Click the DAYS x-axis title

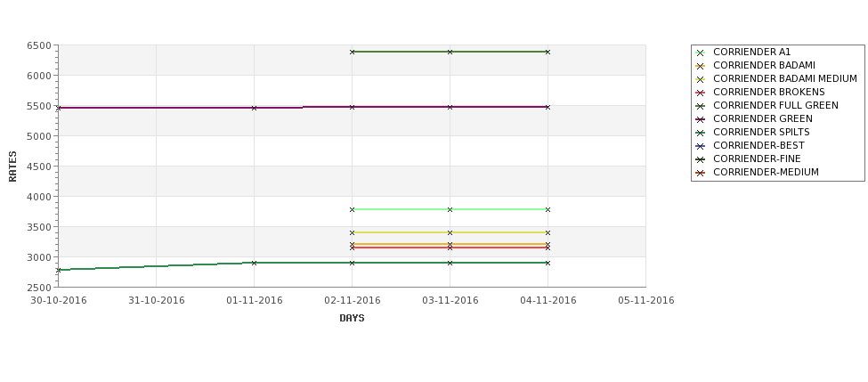[352, 319]
